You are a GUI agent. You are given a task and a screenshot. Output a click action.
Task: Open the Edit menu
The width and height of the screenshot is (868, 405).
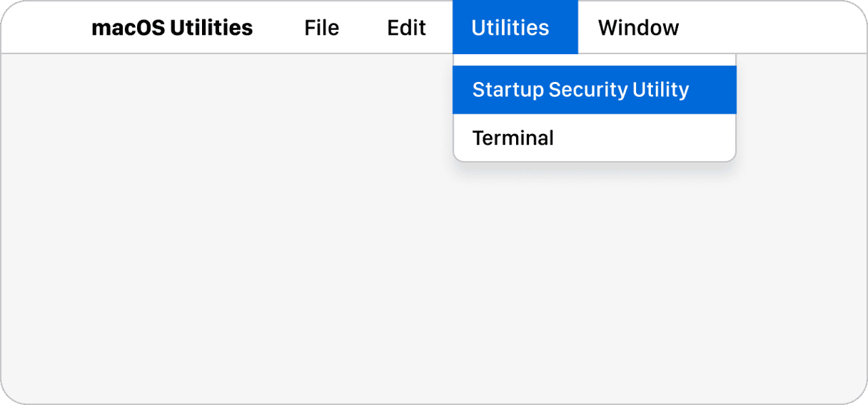[406, 28]
